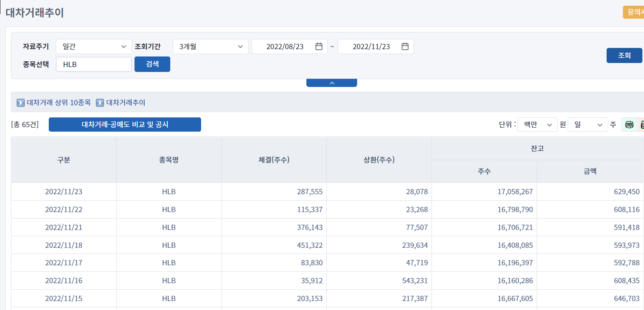Open the 조회기간 3개월 dropdown
Image resolution: width=644 pixels, height=310 pixels.
coord(210,46)
